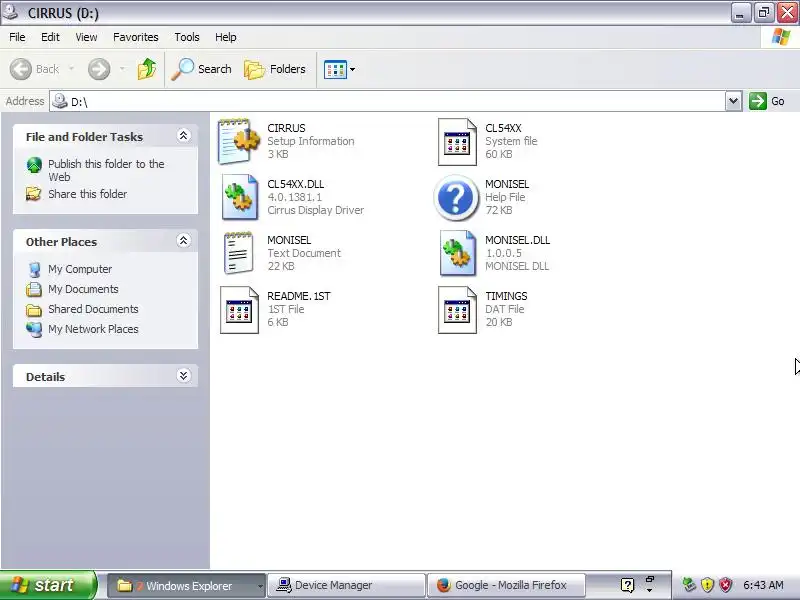The image size is (800, 600).
Task: Click the Forward navigation arrow
Action: click(x=99, y=69)
